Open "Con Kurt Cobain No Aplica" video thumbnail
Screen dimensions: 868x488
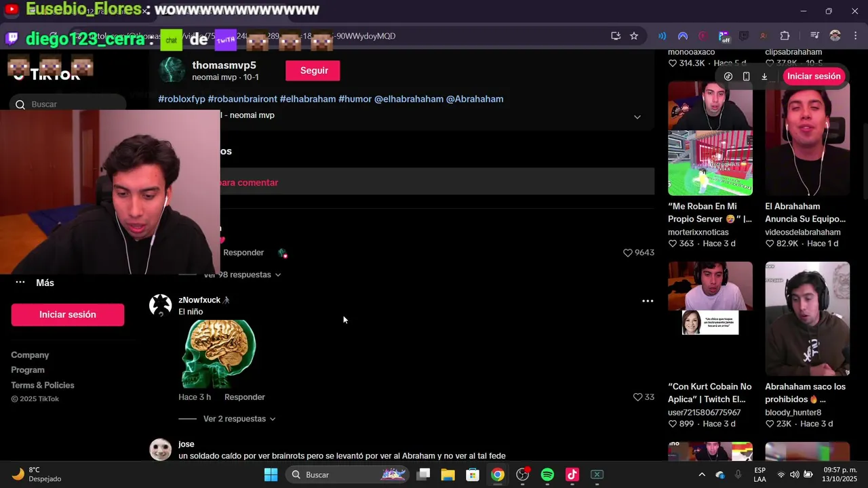pyautogui.click(x=710, y=319)
